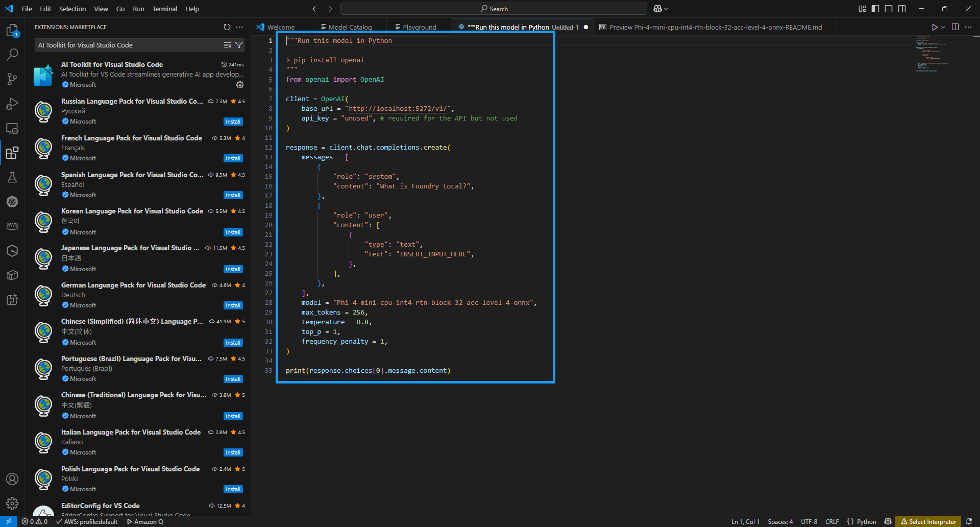The image size is (980, 527).
Task: Open Polish Language Pack extension entry
Action: coord(138,479)
